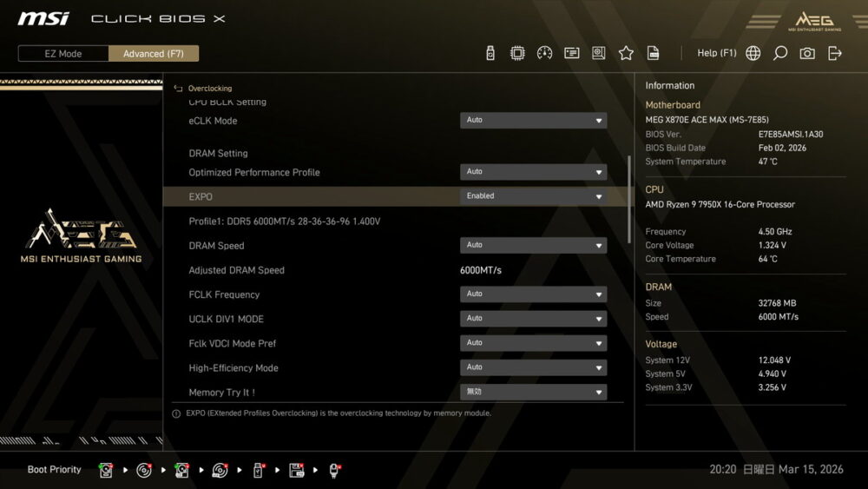Click the magnifying glass search icon
Screen dimensions: 868x489
point(780,53)
